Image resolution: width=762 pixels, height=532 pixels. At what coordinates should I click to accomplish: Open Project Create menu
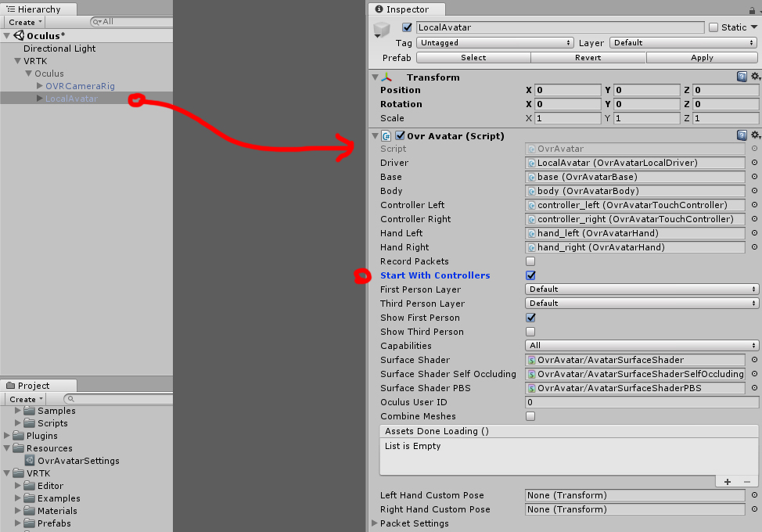(26, 399)
